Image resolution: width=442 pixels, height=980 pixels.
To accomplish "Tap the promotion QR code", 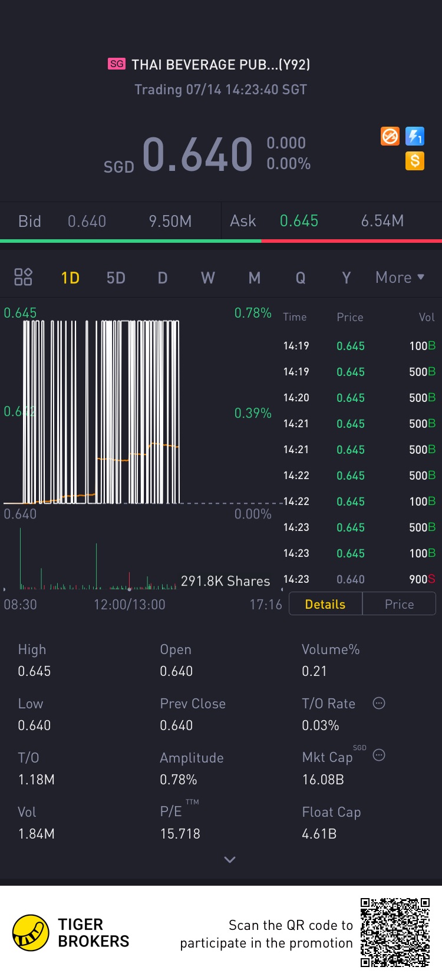I will [x=395, y=932].
